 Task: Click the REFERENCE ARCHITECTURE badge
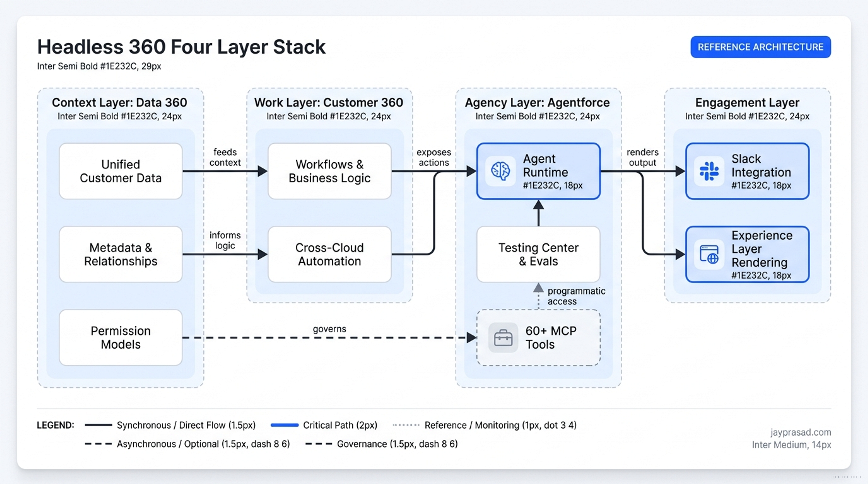[x=760, y=47]
